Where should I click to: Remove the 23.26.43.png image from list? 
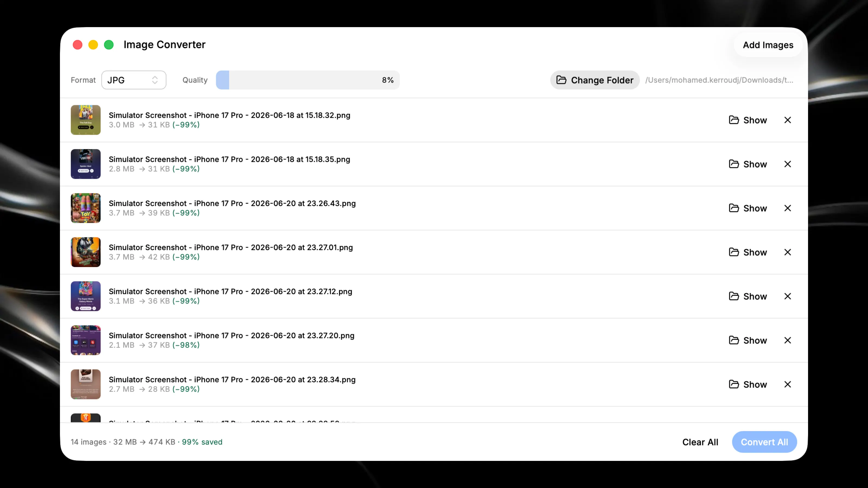(787, 208)
